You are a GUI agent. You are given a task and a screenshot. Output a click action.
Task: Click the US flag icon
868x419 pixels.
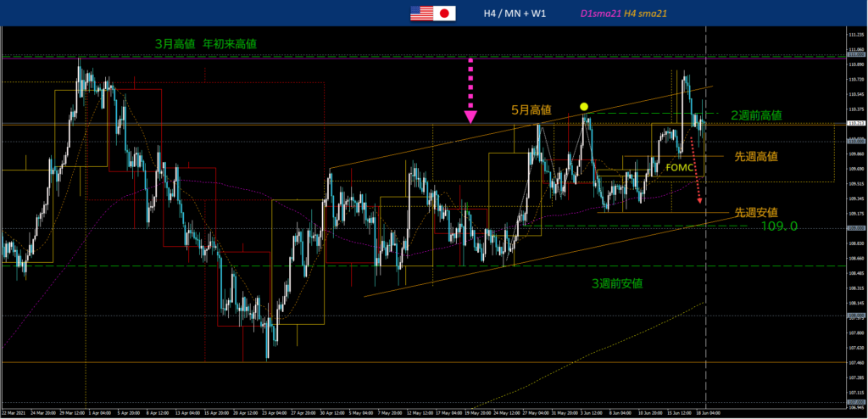421,13
